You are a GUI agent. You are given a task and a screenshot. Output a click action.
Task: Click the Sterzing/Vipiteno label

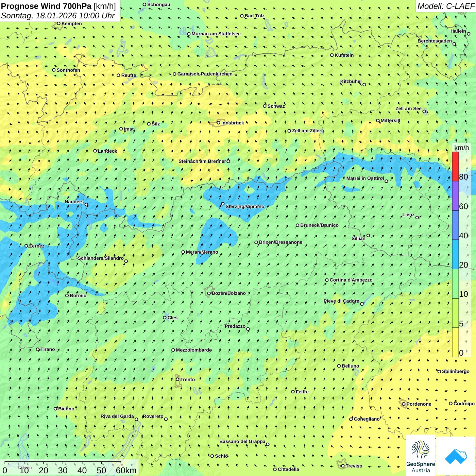(245, 206)
